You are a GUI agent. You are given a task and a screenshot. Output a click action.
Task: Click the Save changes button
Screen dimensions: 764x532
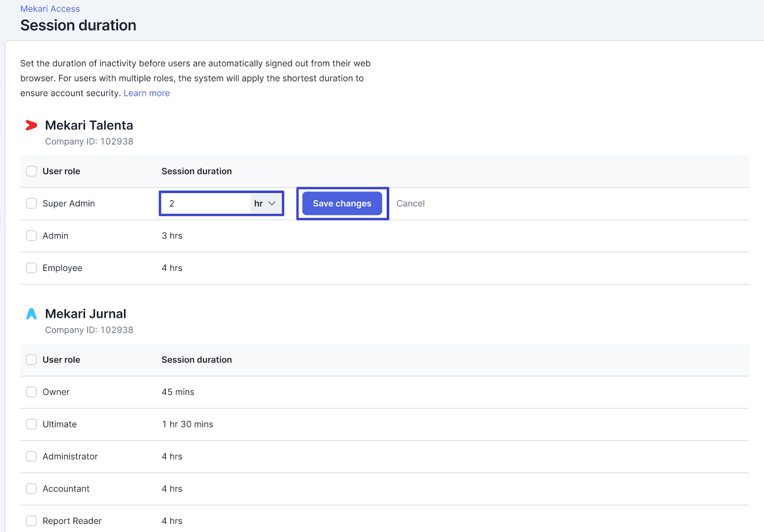click(342, 203)
